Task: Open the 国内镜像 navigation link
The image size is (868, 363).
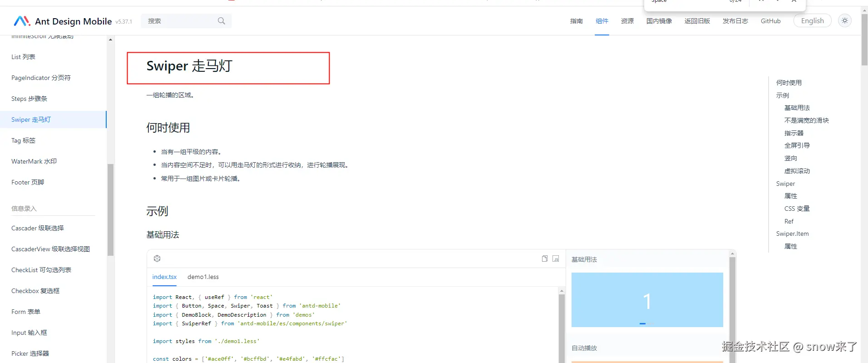Action: pyautogui.click(x=659, y=21)
